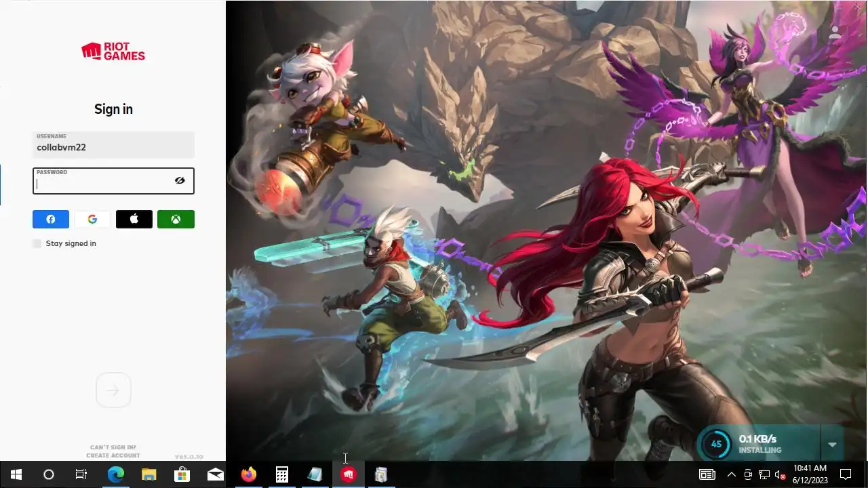This screenshot has width=868, height=488.
Task: Focus the password input field
Action: pyautogui.click(x=113, y=181)
